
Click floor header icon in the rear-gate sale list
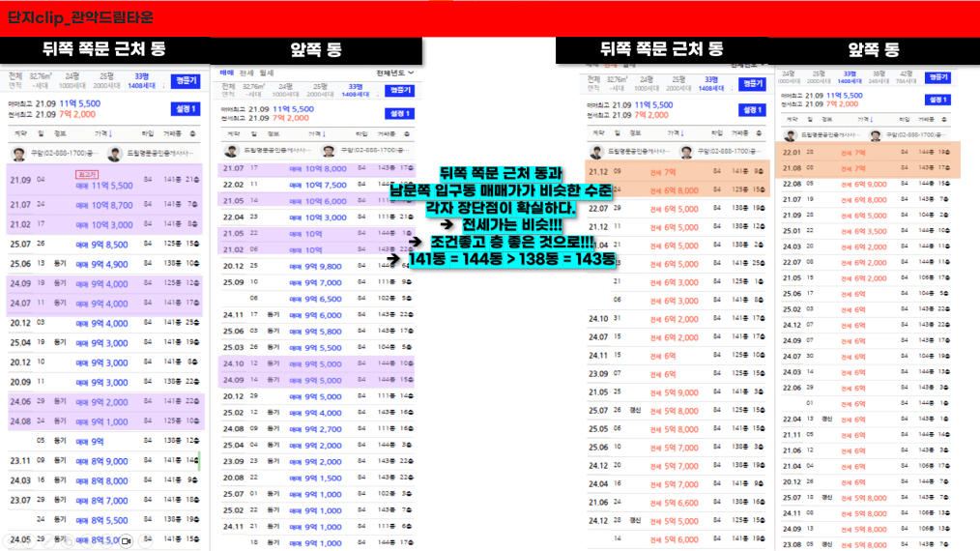coord(193,133)
